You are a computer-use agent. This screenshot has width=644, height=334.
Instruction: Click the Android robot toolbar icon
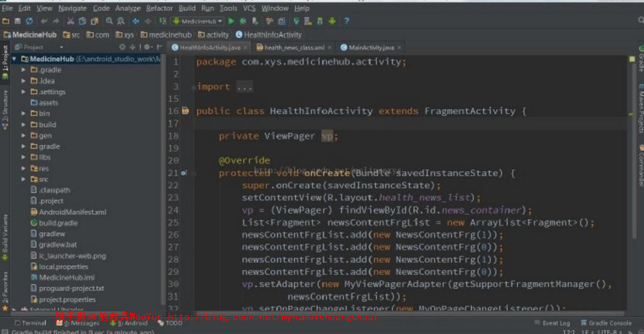coord(332,21)
